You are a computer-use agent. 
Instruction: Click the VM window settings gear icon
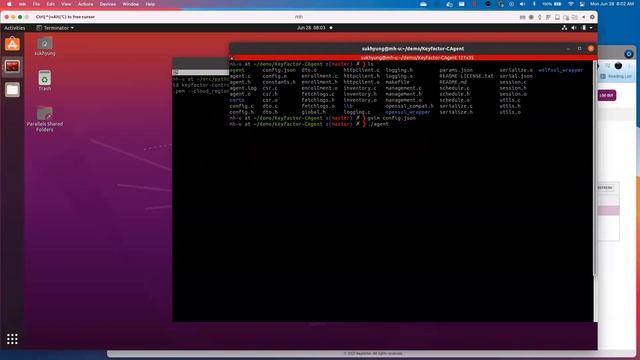coord(592,17)
